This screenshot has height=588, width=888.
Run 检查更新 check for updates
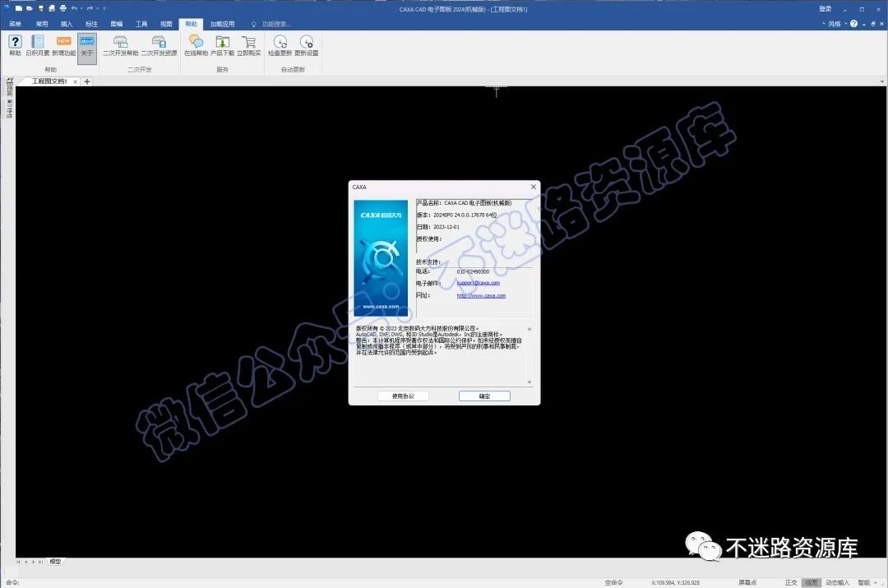280,45
